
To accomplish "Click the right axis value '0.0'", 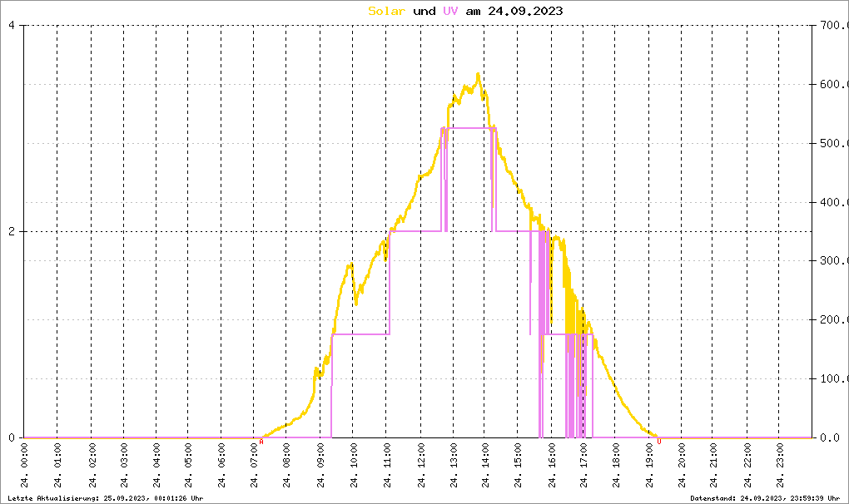I will click(x=830, y=437).
